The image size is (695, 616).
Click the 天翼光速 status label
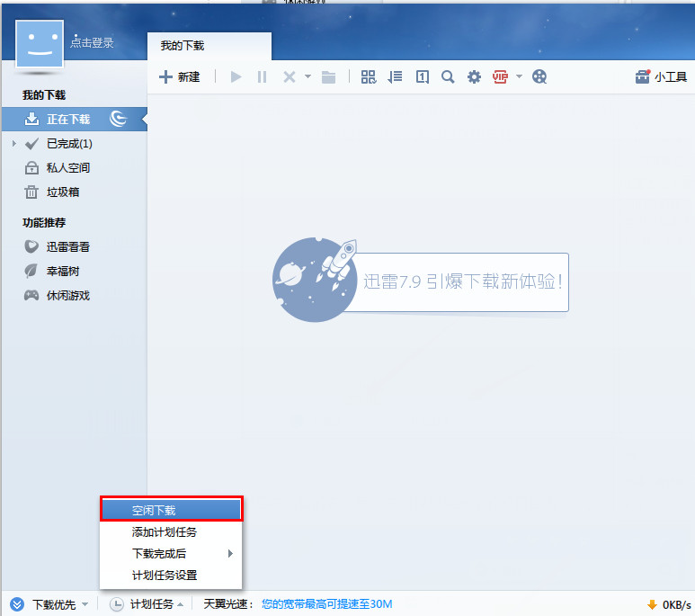(228, 604)
